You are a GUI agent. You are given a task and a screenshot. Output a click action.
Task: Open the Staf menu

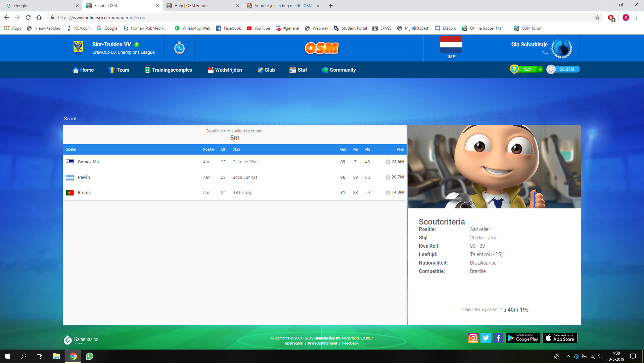[298, 70]
